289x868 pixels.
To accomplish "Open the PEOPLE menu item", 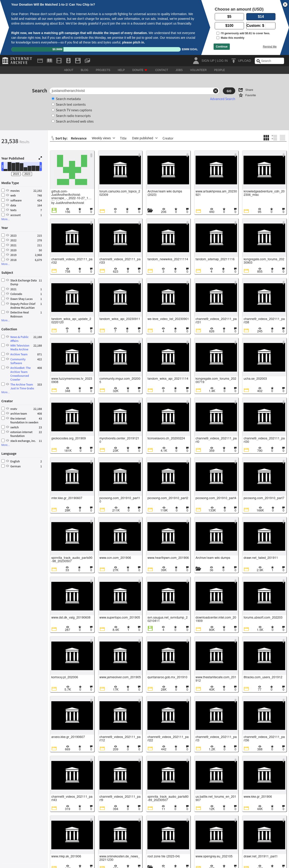I will 219,70.
